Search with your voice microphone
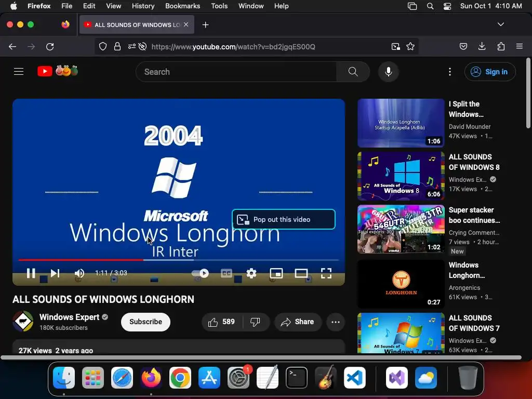 (389, 72)
